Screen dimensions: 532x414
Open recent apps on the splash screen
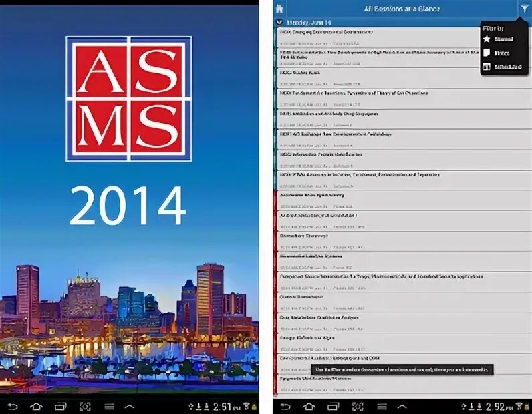[x=61, y=406]
